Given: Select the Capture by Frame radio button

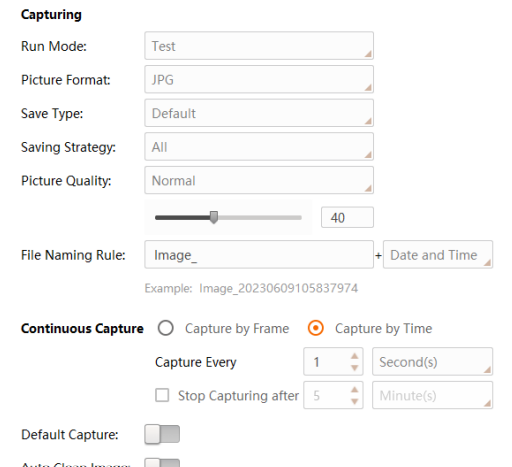Looking at the screenshot, I should tap(166, 328).
